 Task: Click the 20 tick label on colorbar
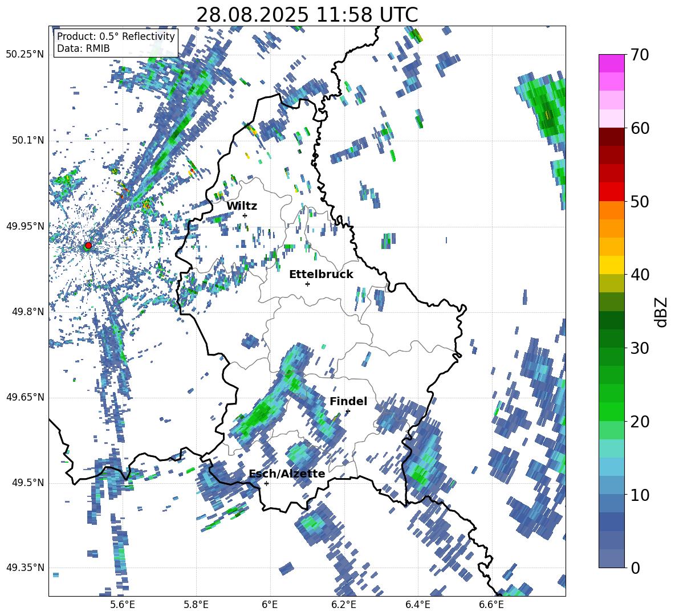[x=640, y=422]
